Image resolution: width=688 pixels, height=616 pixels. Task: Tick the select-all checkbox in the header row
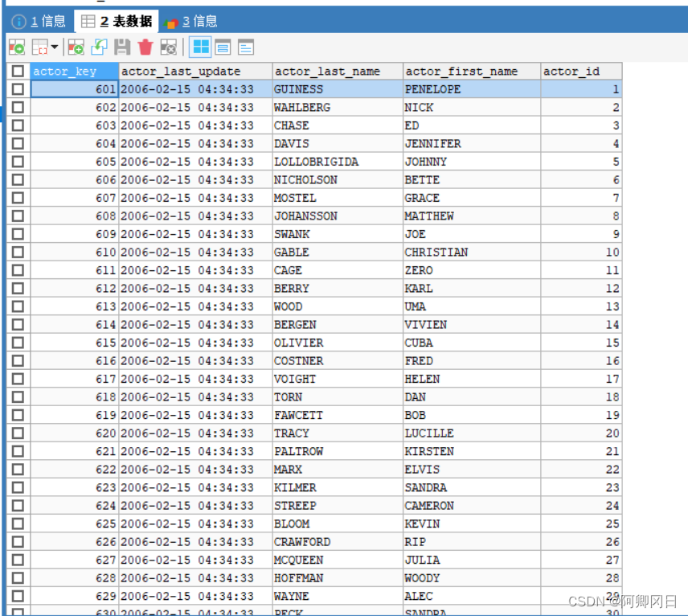tap(18, 72)
